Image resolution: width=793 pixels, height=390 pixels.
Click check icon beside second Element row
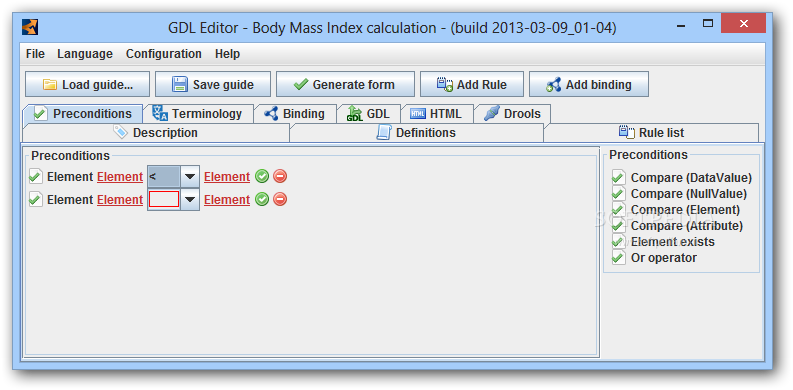click(x=35, y=199)
